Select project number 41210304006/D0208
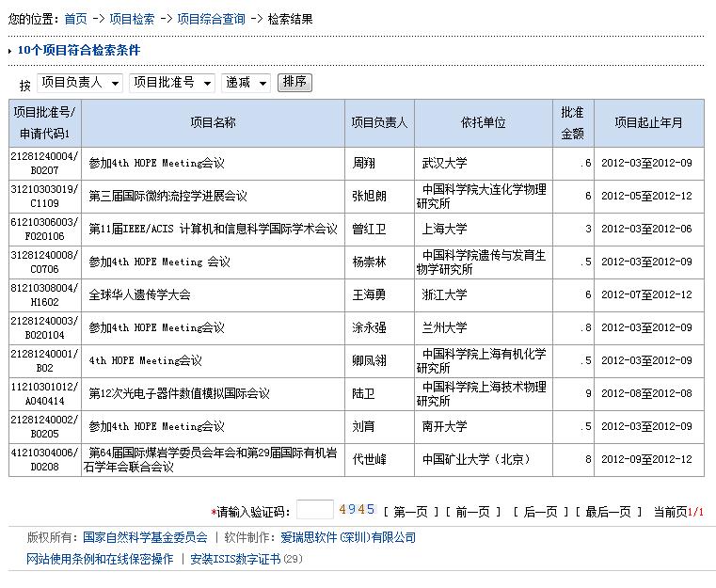This screenshot has height=588, width=716. [45, 460]
